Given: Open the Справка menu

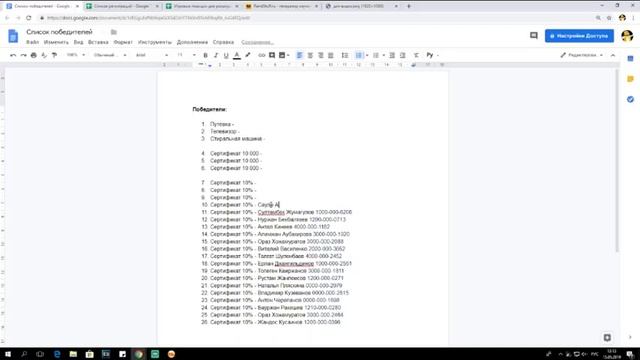Looking at the screenshot, I should [x=223, y=42].
